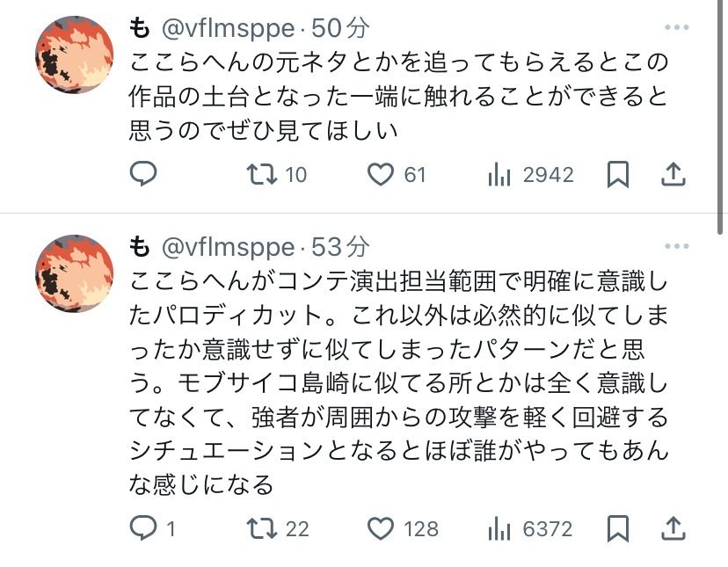Reply to the 50分 tweet

tap(143, 175)
